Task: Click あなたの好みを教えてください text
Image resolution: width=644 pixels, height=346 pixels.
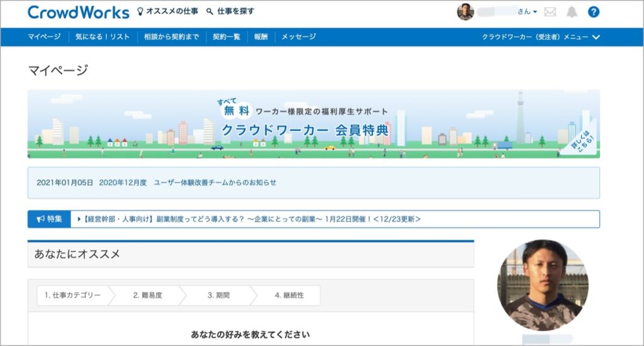Action: 250,335
